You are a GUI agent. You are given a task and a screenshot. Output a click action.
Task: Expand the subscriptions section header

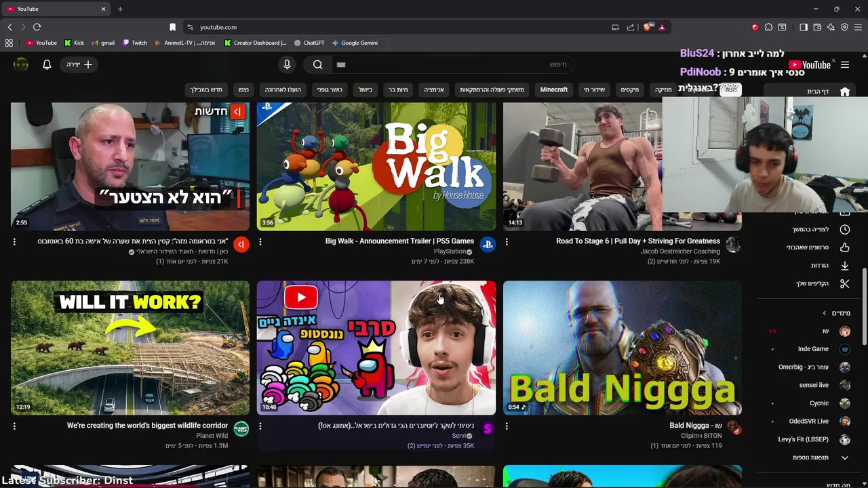coord(836,313)
